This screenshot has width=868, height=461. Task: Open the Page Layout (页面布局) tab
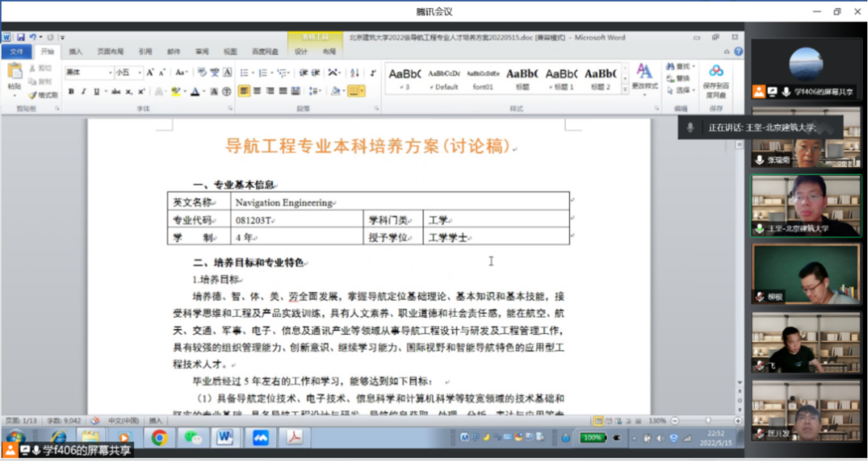(x=110, y=52)
